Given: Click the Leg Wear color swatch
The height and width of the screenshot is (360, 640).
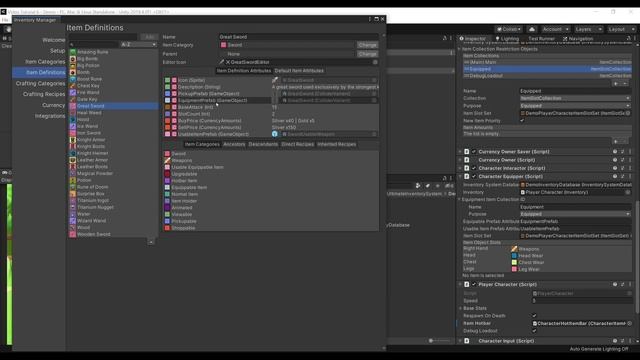Looking at the screenshot, I should point(514,269).
